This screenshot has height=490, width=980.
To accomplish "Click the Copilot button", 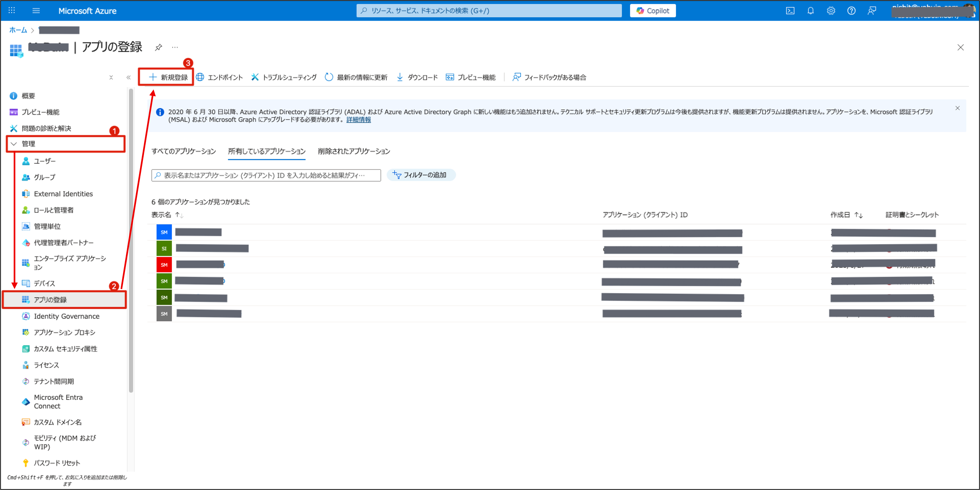I will [x=653, y=11].
